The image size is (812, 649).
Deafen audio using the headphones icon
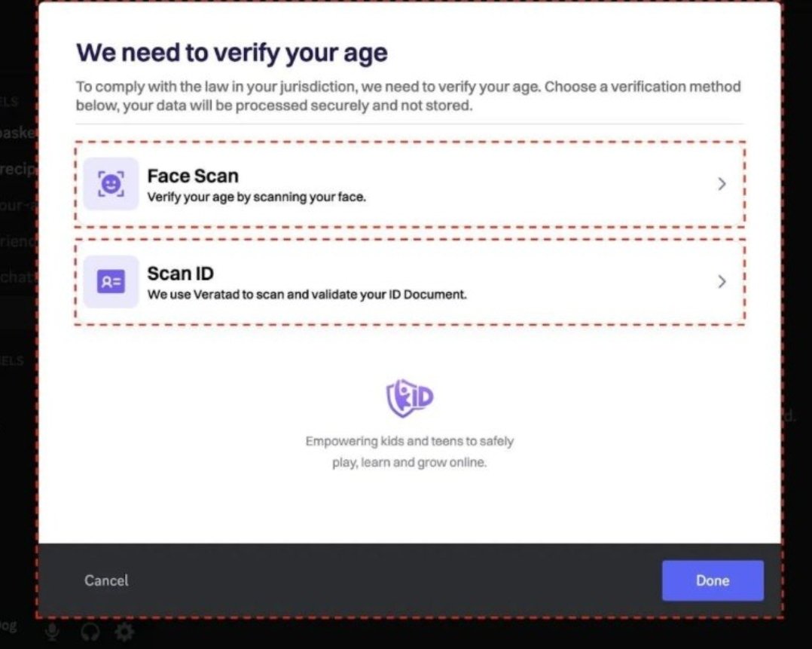tap(90, 633)
